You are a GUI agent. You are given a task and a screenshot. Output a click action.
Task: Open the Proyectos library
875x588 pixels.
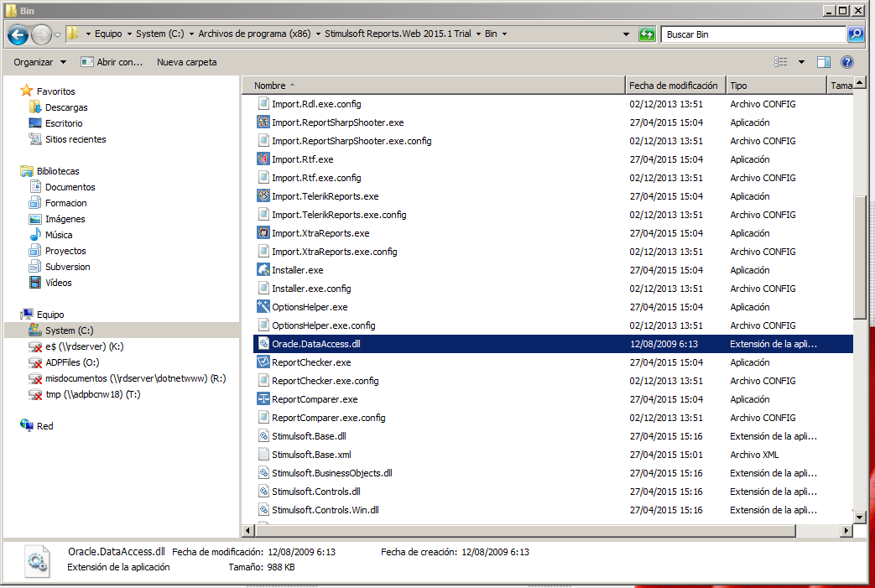[65, 251]
